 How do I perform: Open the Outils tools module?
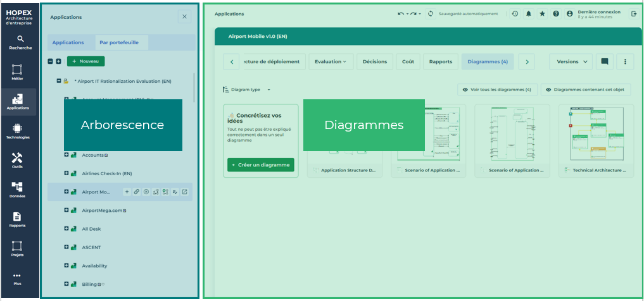pyautogui.click(x=18, y=159)
